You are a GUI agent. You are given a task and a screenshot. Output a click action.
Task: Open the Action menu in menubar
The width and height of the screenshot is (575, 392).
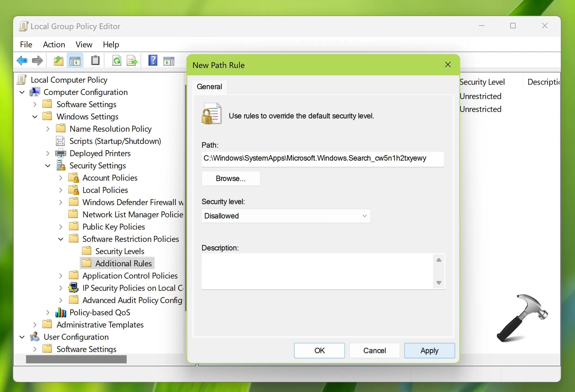click(54, 44)
